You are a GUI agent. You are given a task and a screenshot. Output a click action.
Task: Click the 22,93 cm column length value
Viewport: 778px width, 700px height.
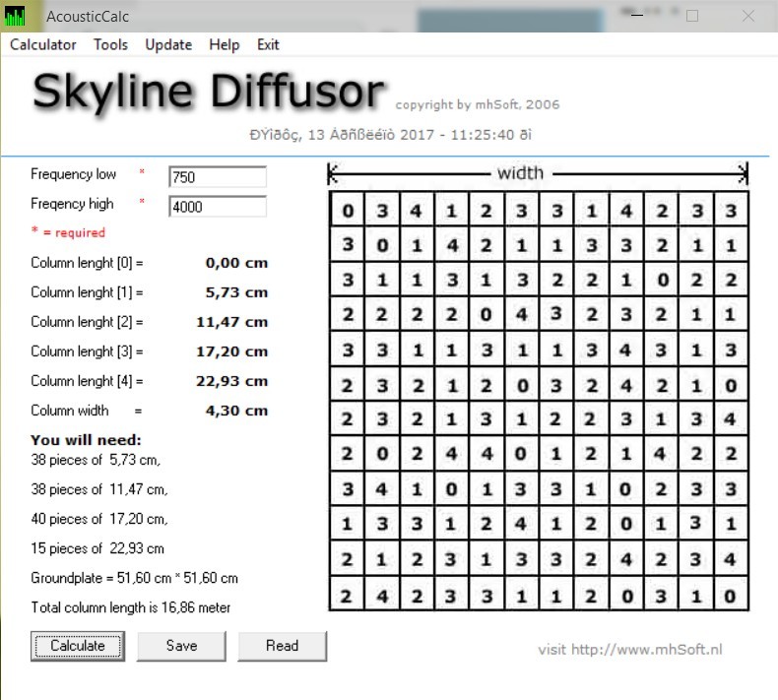[x=236, y=381]
